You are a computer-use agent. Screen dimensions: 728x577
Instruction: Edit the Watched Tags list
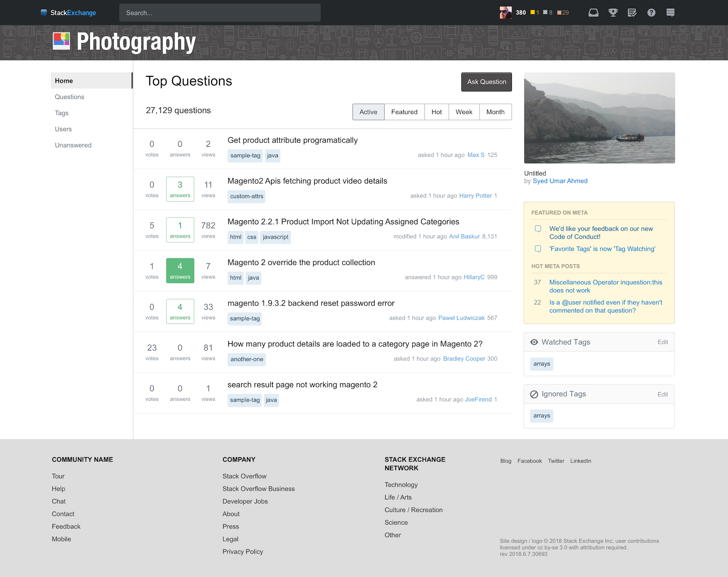pos(663,342)
